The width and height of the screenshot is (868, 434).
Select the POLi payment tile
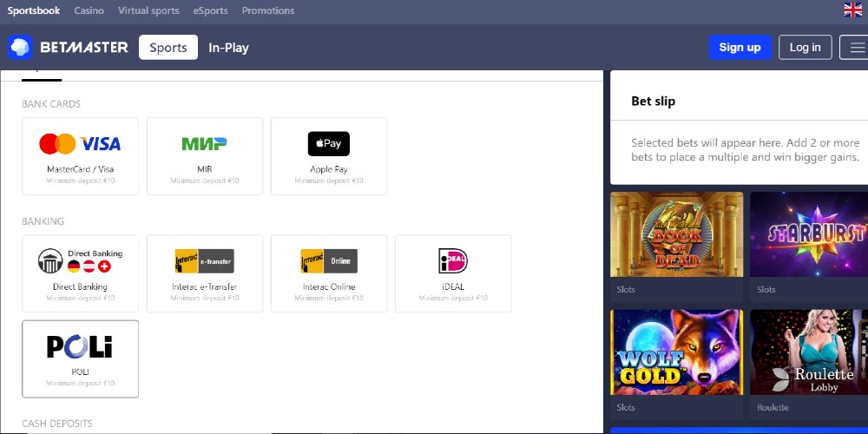click(x=80, y=358)
